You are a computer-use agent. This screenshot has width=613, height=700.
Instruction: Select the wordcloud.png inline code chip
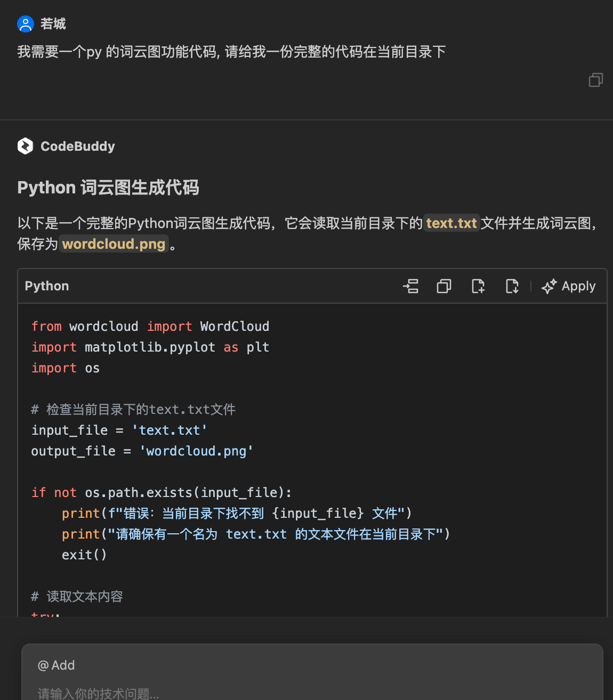[113, 243]
